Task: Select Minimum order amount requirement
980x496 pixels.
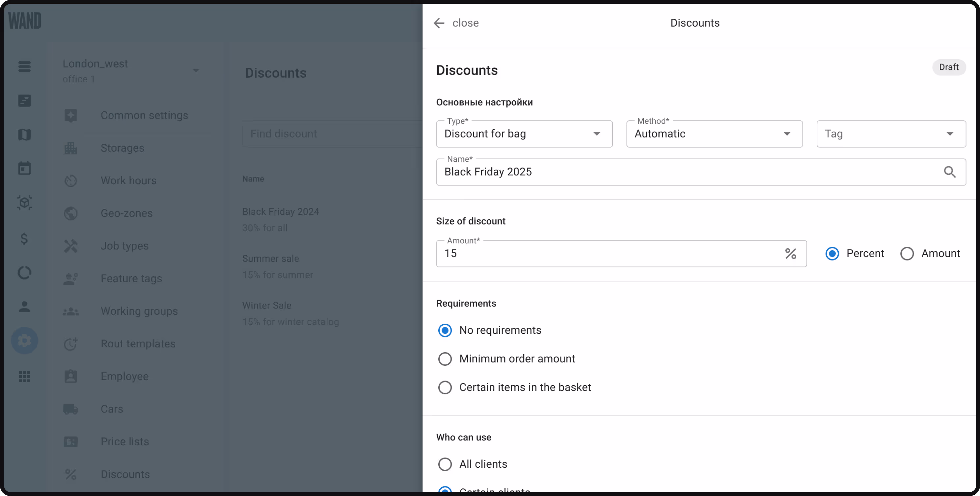Action: (445, 359)
